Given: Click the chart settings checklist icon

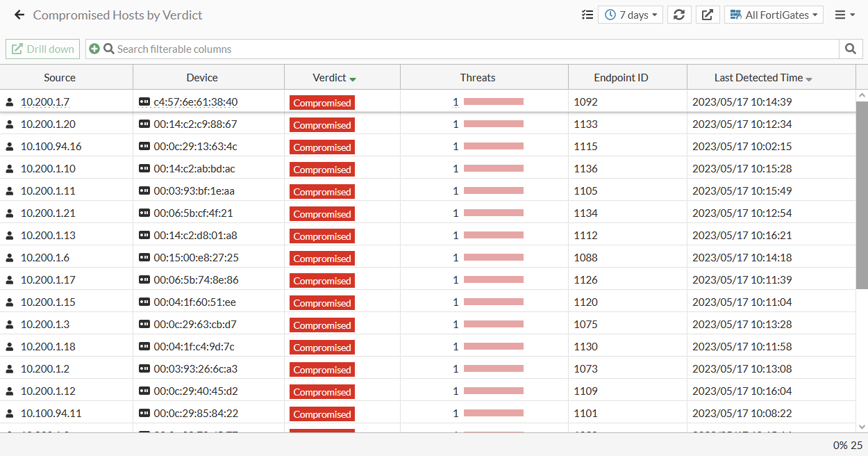Looking at the screenshot, I should 587,14.
